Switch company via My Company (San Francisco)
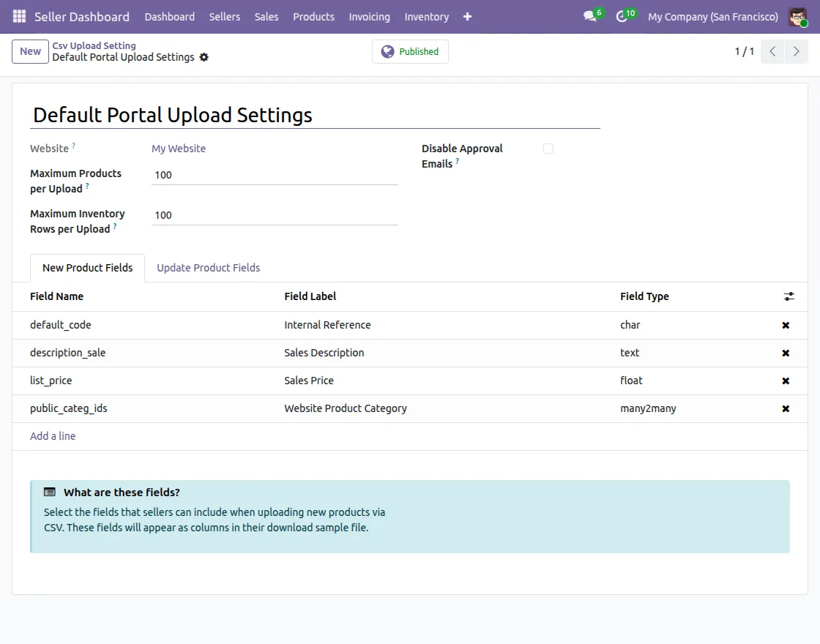820x644 pixels. (x=713, y=17)
